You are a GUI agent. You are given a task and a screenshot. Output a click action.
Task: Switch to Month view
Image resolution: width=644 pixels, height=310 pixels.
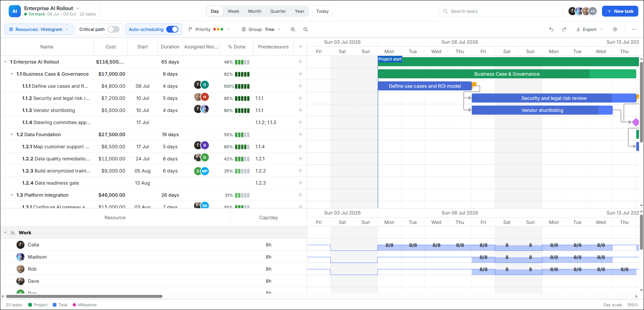255,11
